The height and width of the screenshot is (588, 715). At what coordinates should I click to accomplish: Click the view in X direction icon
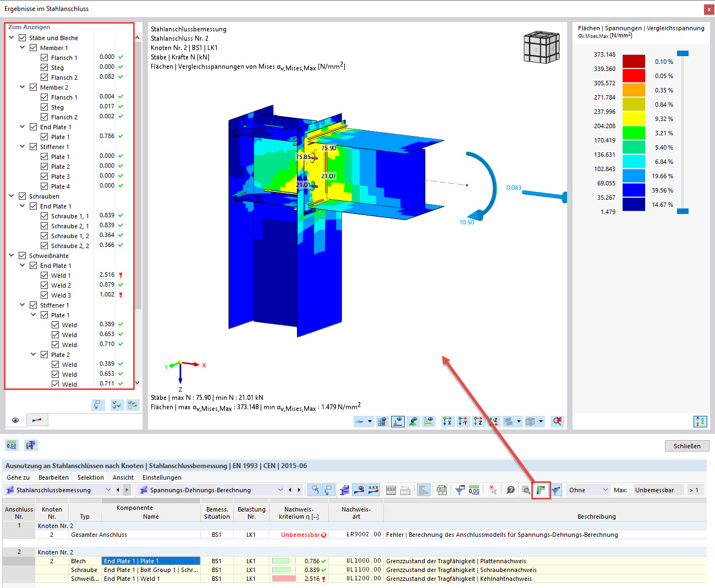(448, 421)
